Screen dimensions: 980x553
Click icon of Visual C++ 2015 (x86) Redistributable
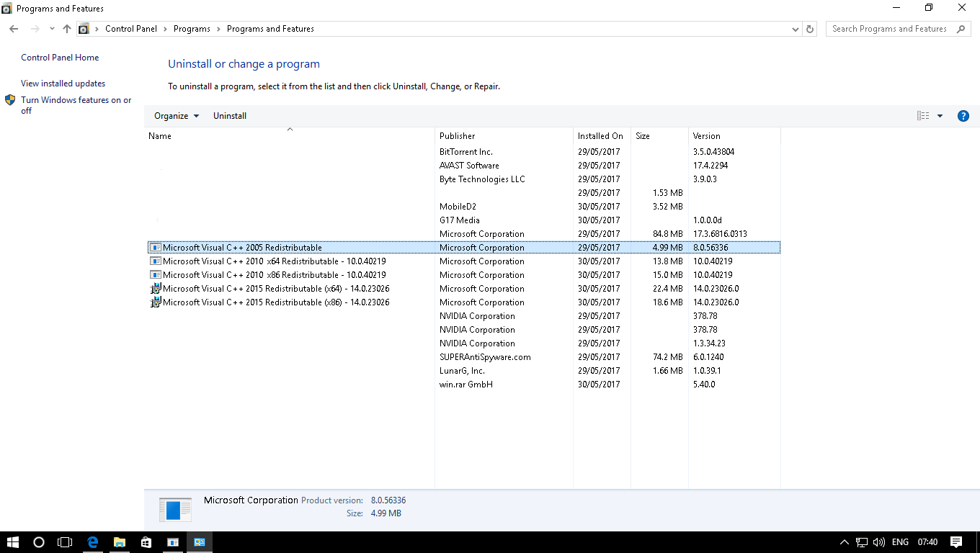tap(155, 302)
